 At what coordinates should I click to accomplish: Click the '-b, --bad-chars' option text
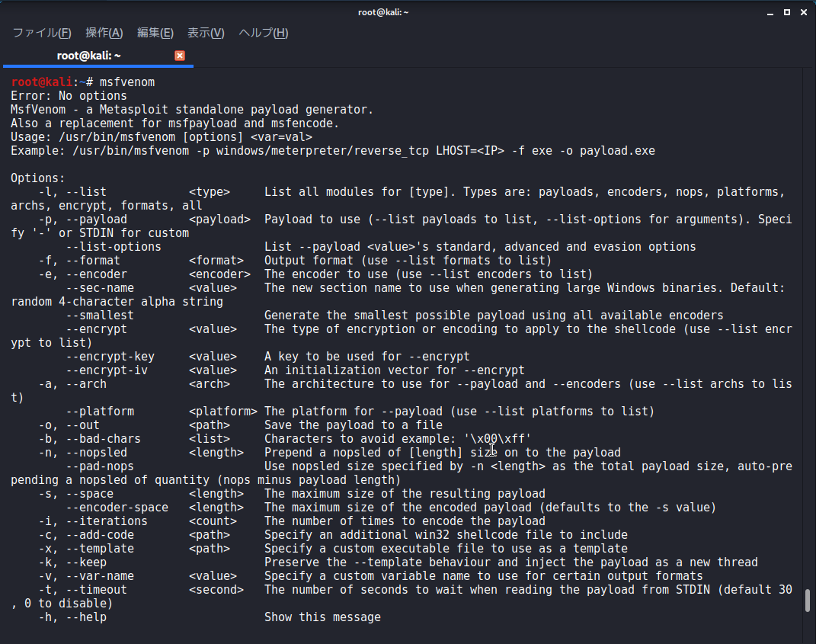coord(89,439)
